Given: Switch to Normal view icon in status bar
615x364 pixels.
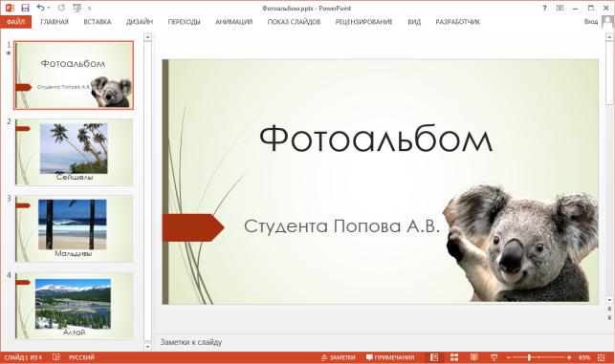Looking at the screenshot, I should click(x=434, y=357).
